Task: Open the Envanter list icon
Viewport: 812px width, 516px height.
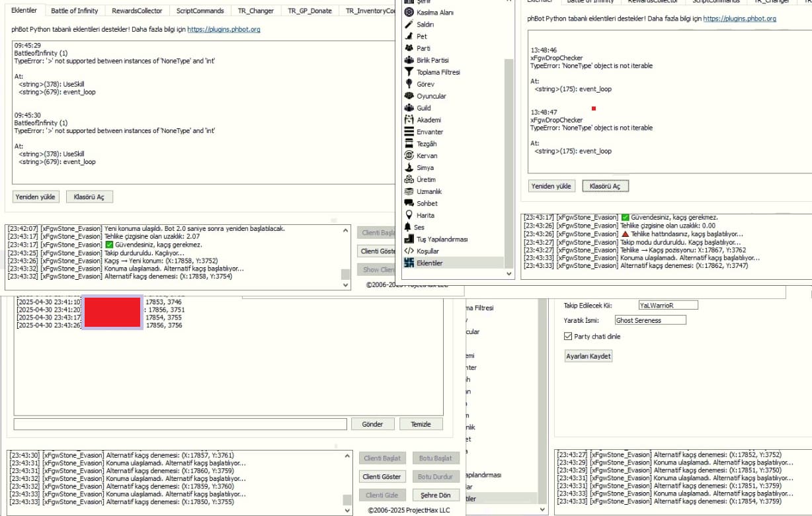Action: coord(409,132)
